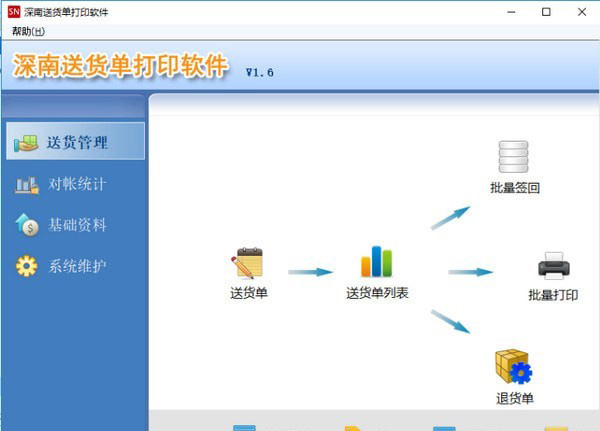Click the 对帐统计 chart icon
This screenshot has width=600, height=431.
click(27, 185)
